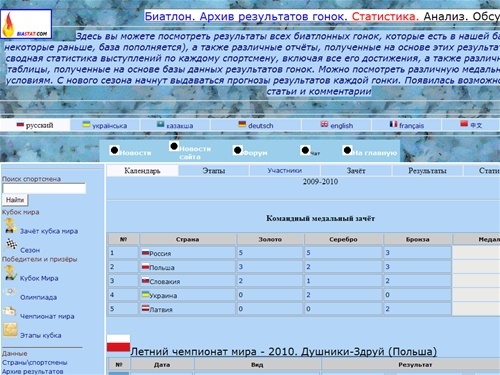Image resolution: width=500 pixels, height=375 pixels.
Task: Open the Этапы кубка link
Action: click(41, 335)
